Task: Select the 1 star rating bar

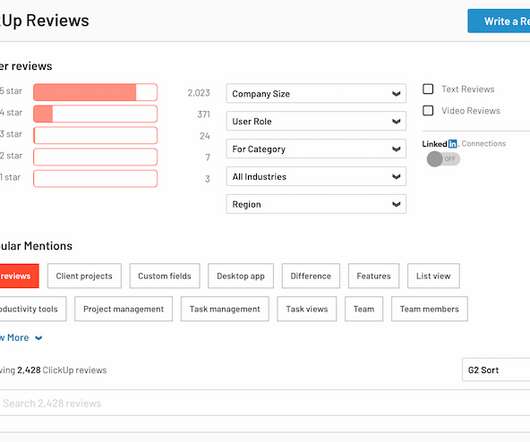Action: tap(95, 178)
